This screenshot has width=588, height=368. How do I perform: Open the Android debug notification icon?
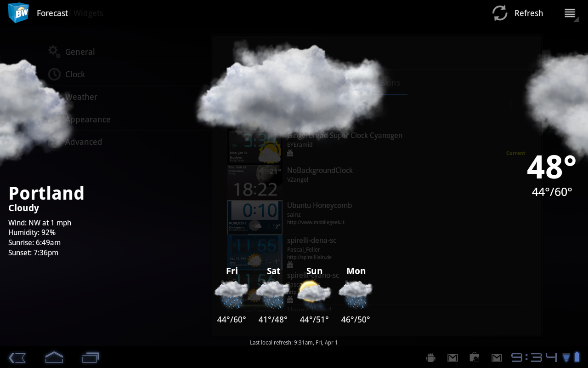coord(430,357)
